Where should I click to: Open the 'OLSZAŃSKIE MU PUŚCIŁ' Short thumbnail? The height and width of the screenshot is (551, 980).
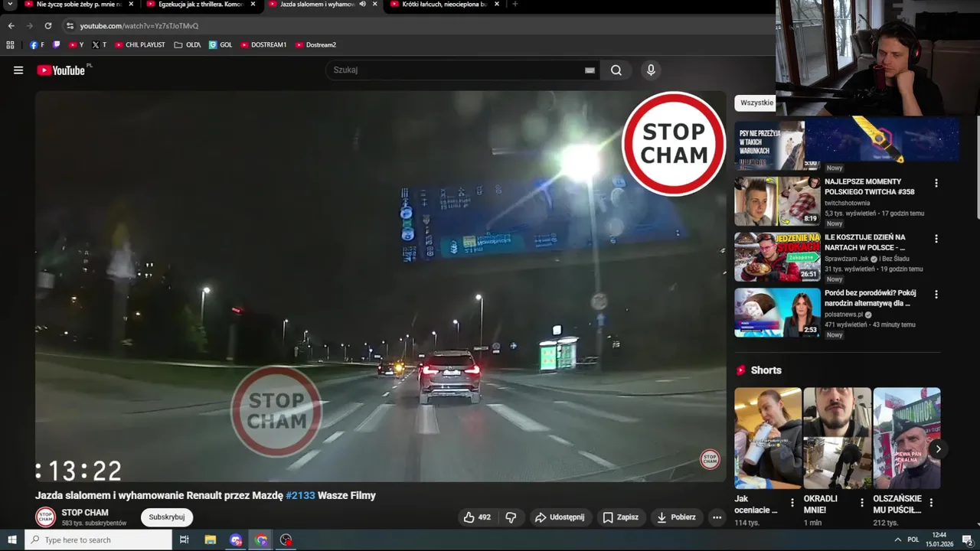pos(906,438)
